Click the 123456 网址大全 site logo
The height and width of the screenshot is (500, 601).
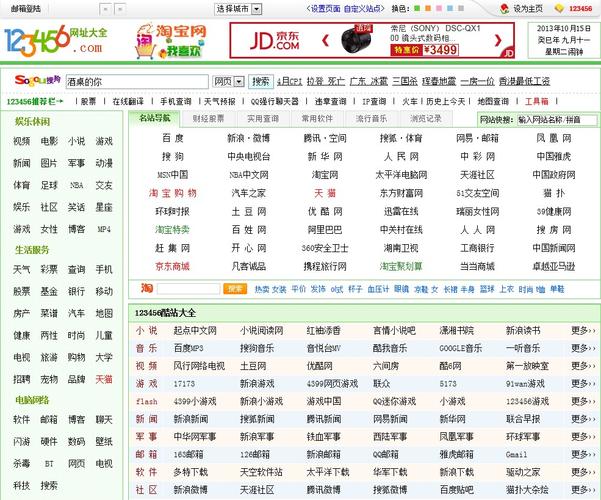pyautogui.click(x=56, y=40)
